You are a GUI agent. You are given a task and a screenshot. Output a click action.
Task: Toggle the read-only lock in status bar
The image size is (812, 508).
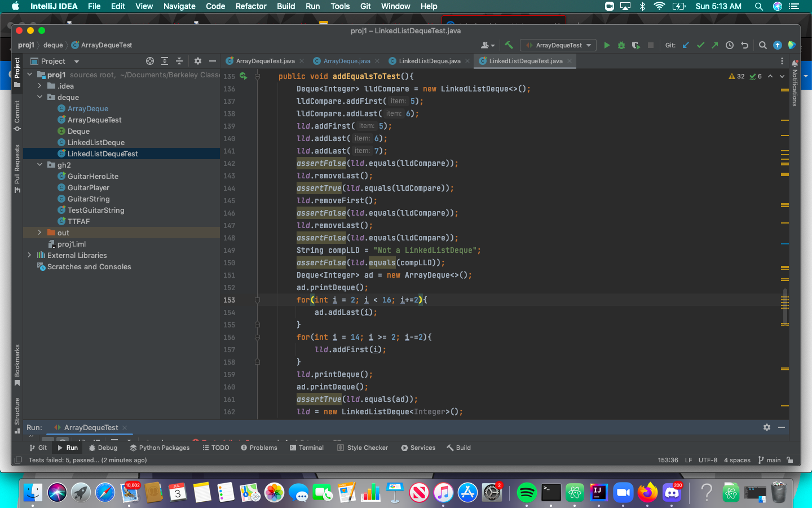click(790, 460)
